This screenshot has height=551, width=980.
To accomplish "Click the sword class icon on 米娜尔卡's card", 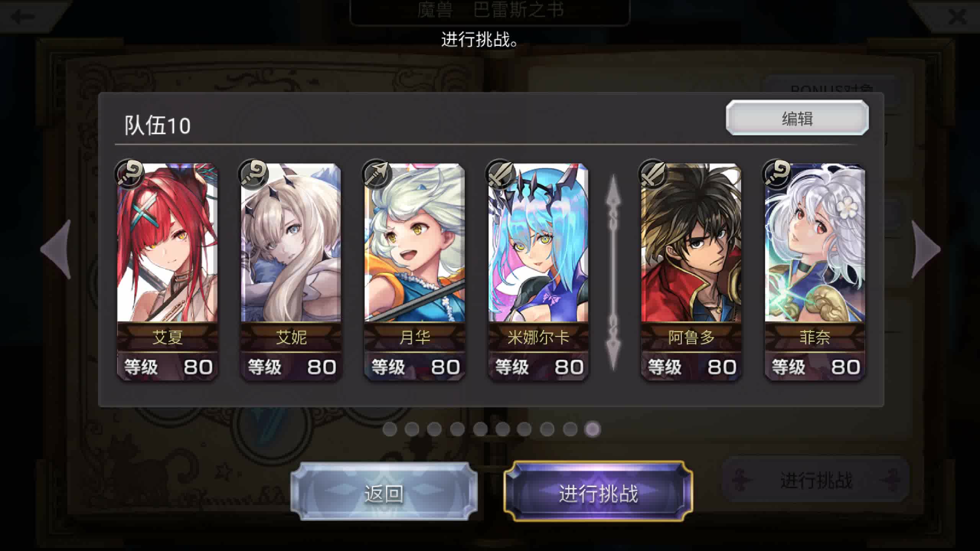I will pyautogui.click(x=501, y=174).
